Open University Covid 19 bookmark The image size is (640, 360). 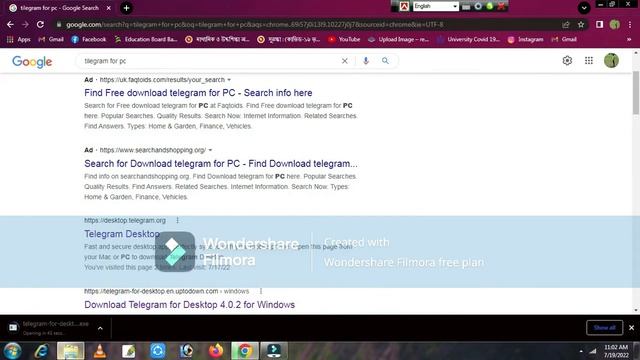point(468,40)
